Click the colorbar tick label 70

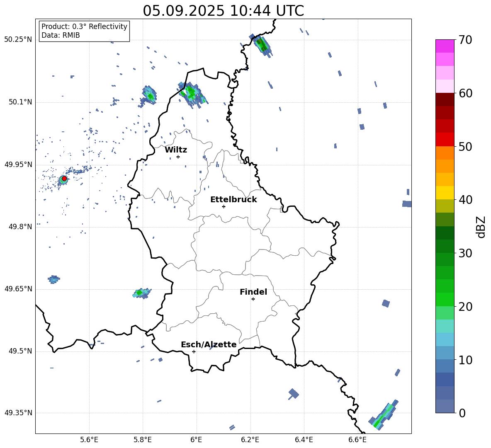pyautogui.click(x=465, y=40)
